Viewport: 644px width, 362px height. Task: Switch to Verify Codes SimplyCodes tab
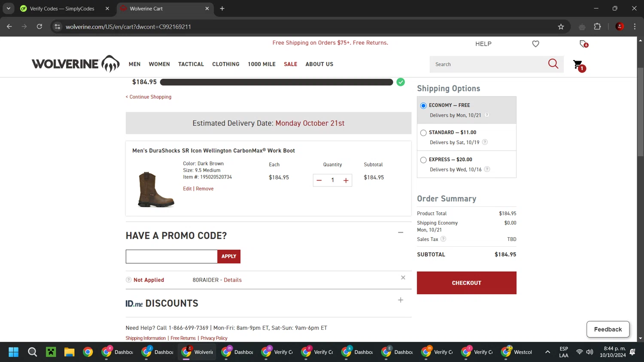pyautogui.click(x=61, y=9)
